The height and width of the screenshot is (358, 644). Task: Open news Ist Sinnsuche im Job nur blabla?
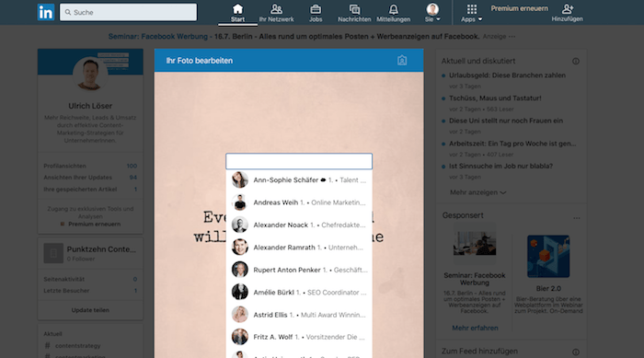(x=500, y=166)
